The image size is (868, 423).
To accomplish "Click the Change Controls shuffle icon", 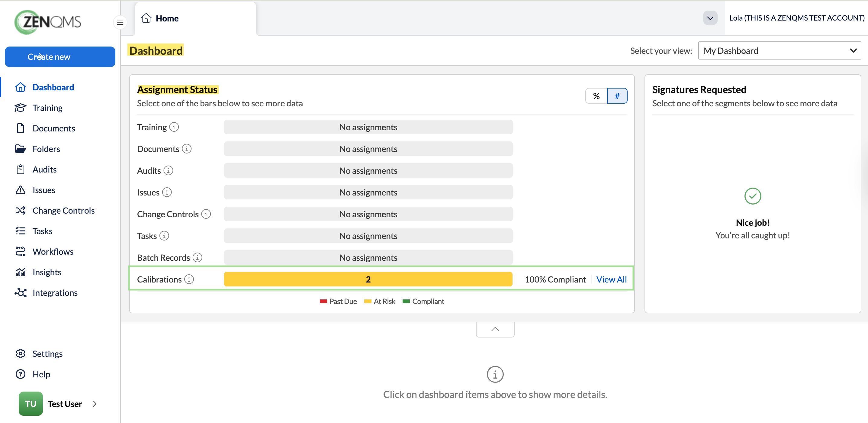I will click(x=21, y=211).
